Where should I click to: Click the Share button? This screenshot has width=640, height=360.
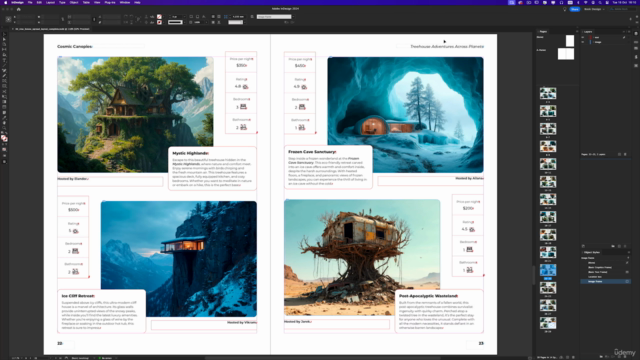coord(575,9)
